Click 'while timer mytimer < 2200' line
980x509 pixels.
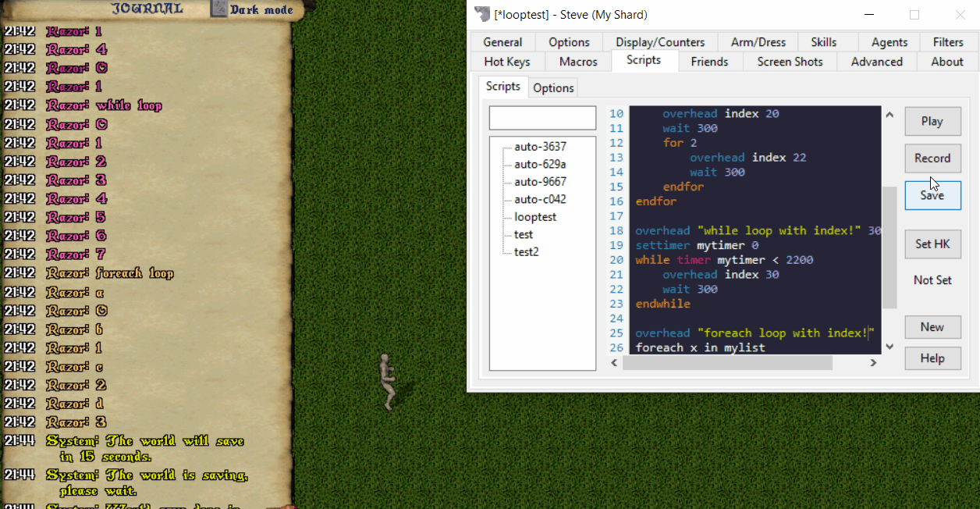[x=724, y=260]
